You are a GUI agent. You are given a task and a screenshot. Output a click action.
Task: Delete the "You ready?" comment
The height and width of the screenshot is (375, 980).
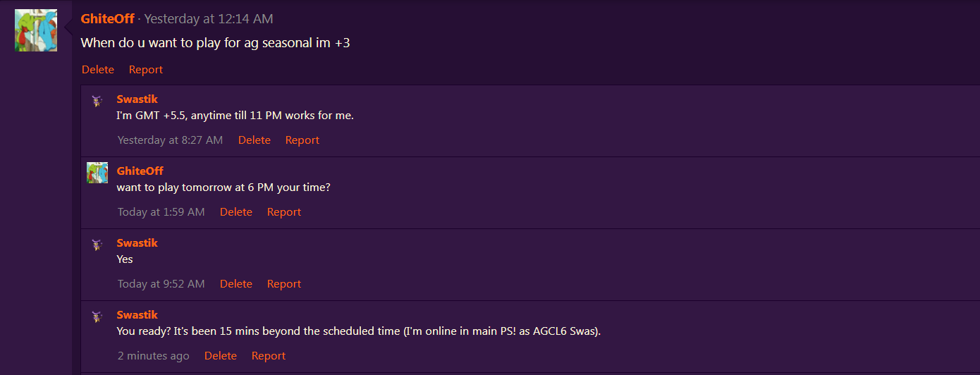tap(221, 356)
